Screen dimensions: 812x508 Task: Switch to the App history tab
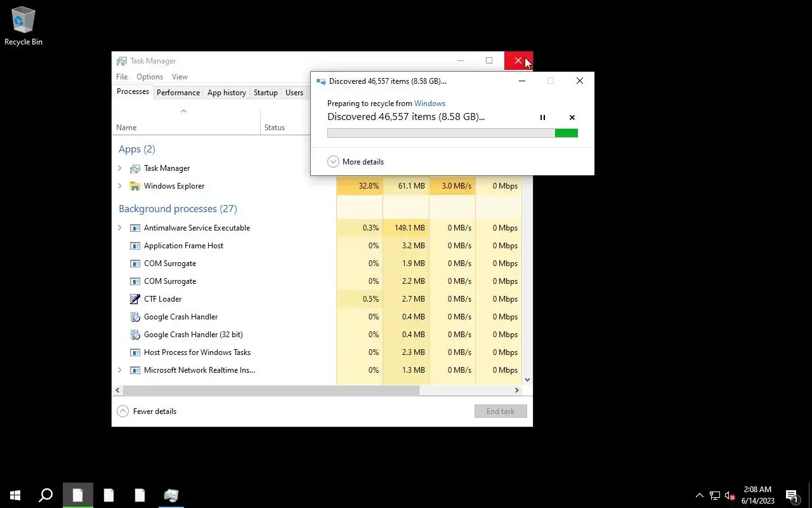226,93
